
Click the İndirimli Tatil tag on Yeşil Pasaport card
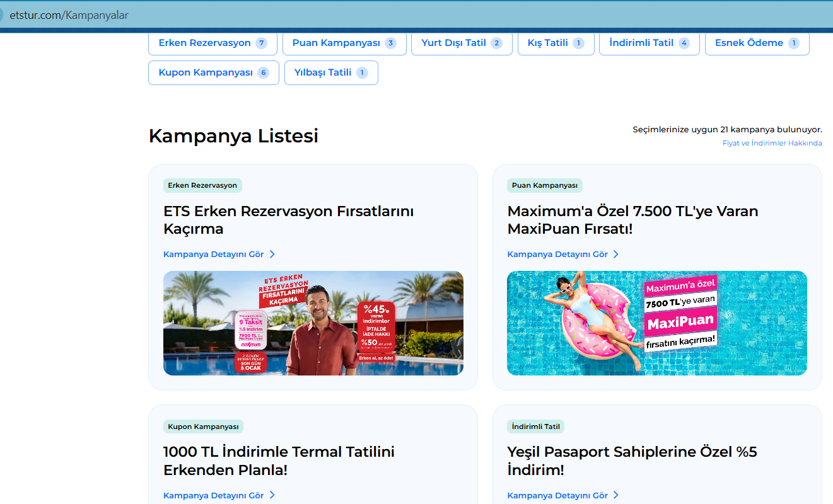tap(535, 427)
